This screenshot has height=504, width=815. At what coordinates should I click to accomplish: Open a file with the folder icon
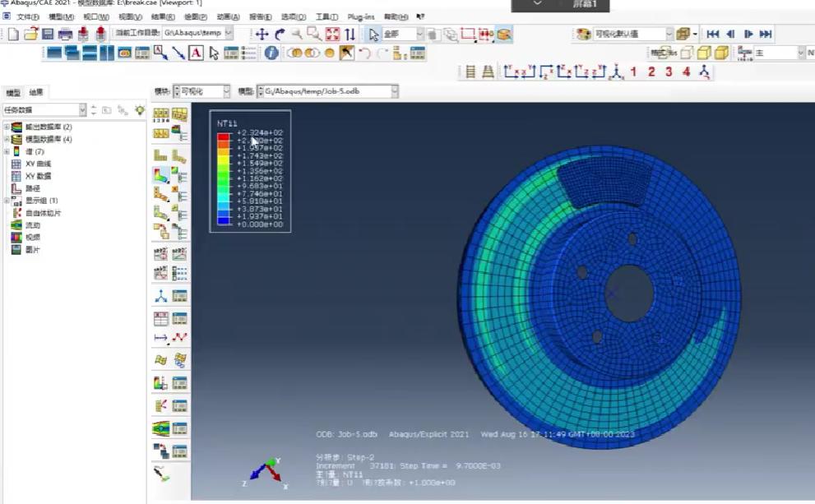coord(30,35)
